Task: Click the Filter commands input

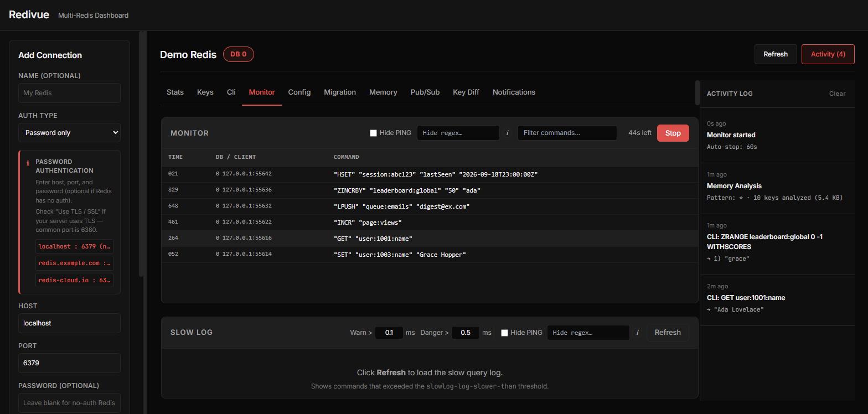Action: 567,133
